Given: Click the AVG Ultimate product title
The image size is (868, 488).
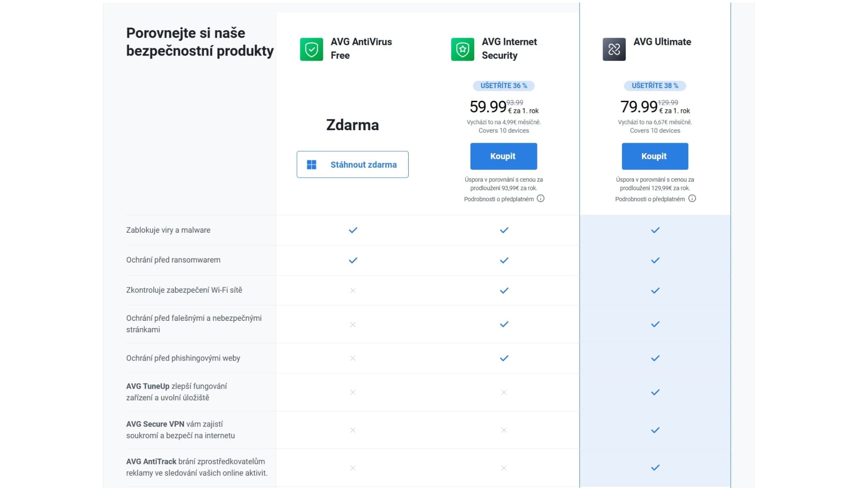Looking at the screenshot, I should point(662,42).
